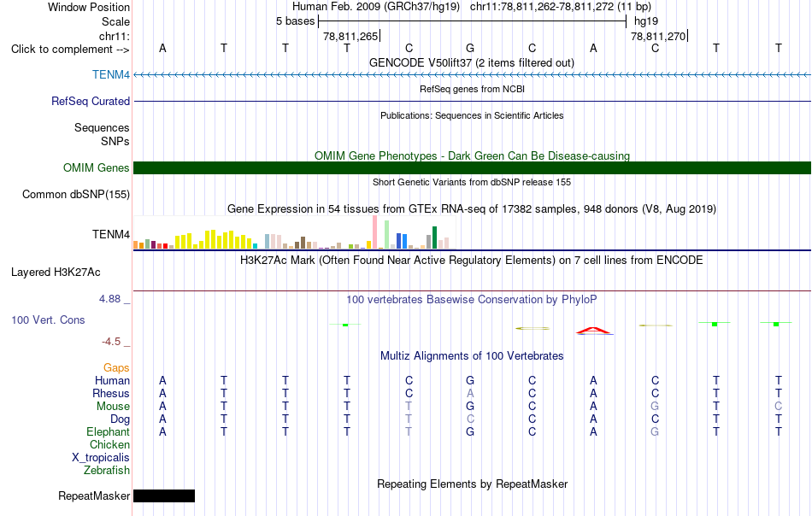Click the '5 bases' scale bar text
812x516 pixels.
[295, 21]
